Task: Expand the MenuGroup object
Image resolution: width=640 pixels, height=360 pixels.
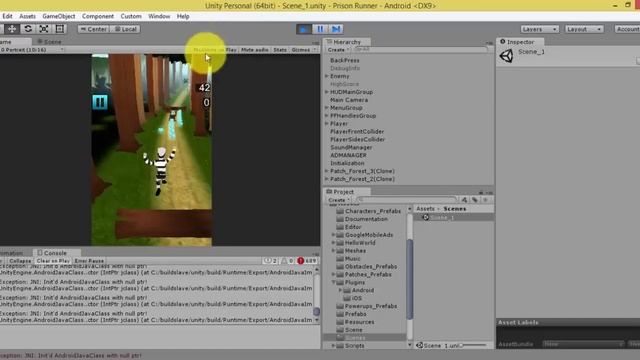Action: (327, 108)
